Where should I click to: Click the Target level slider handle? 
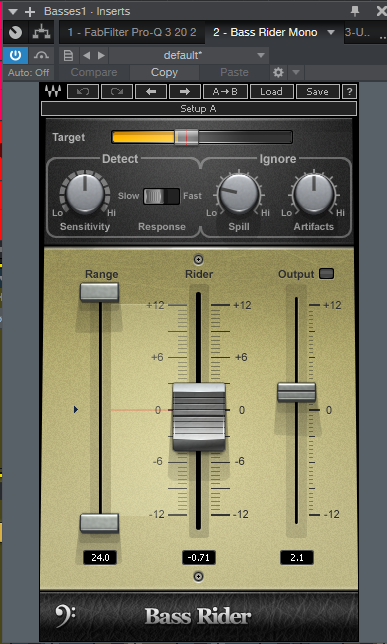point(187,137)
